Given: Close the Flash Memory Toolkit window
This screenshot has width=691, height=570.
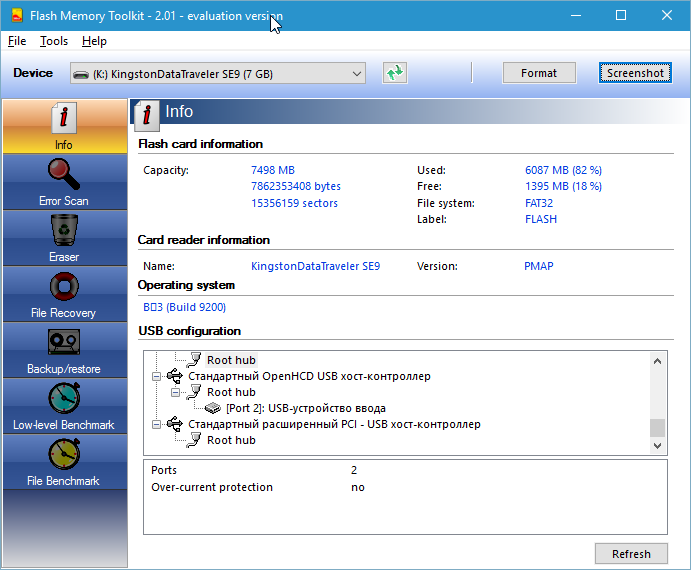Looking at the screenshot, I should click(667, 15).
